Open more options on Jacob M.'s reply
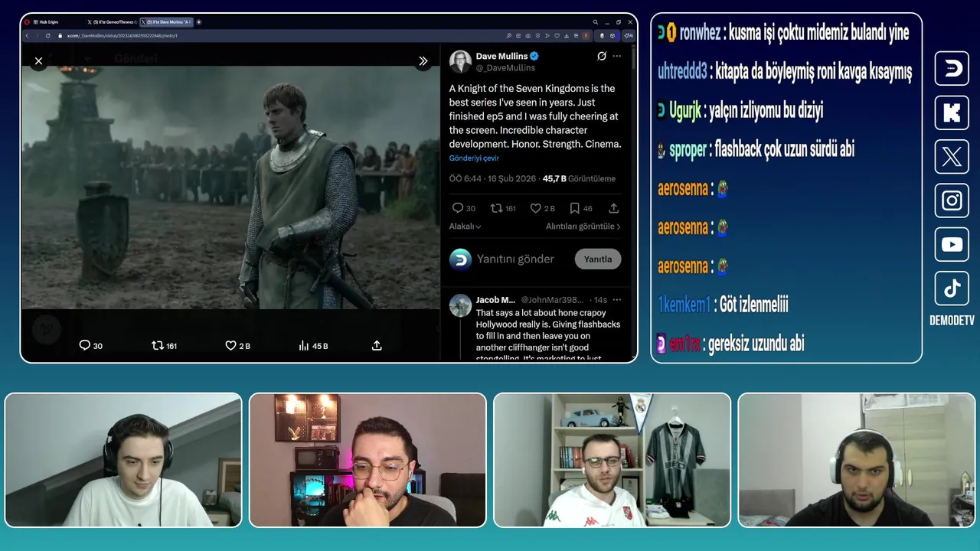Viewport: 980px width, 551px height. pos(617,299)
